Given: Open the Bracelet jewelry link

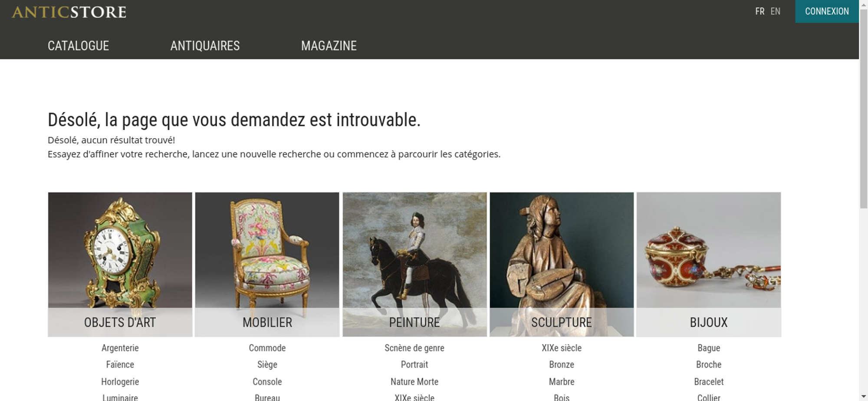Looking at the screenshot, I should pos(709,382).
